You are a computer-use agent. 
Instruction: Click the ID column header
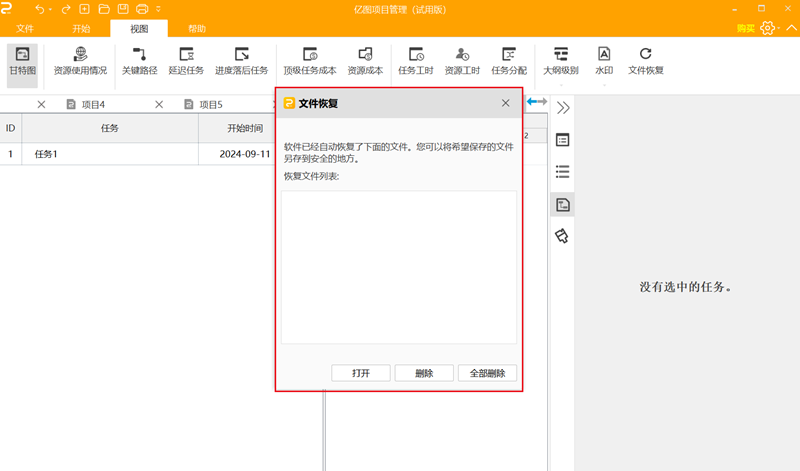[x=10, y=128]
